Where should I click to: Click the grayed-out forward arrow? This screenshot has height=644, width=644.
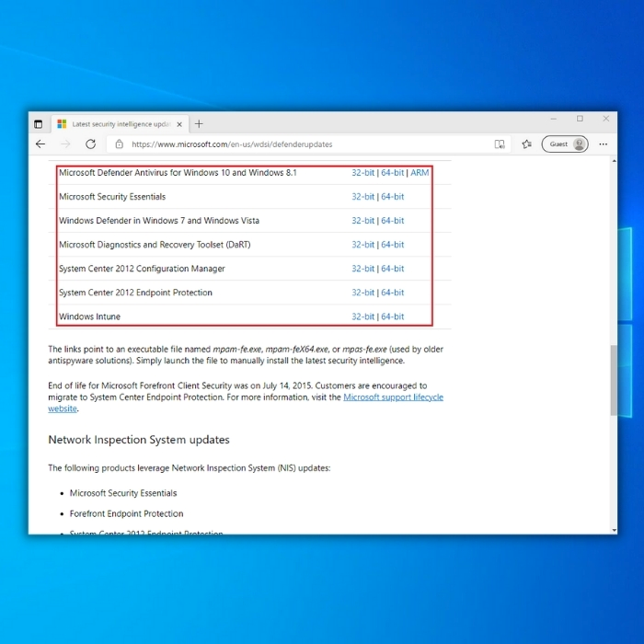tap(65, 144)
